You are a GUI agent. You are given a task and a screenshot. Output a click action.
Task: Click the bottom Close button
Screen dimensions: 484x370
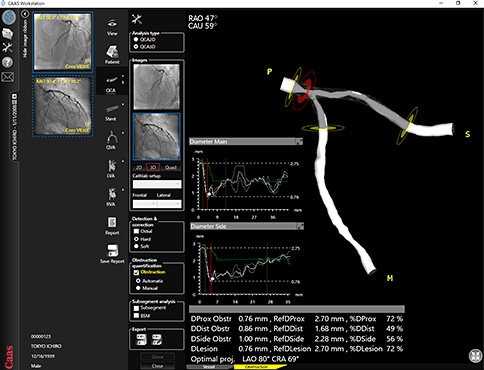tap(157, 366)
